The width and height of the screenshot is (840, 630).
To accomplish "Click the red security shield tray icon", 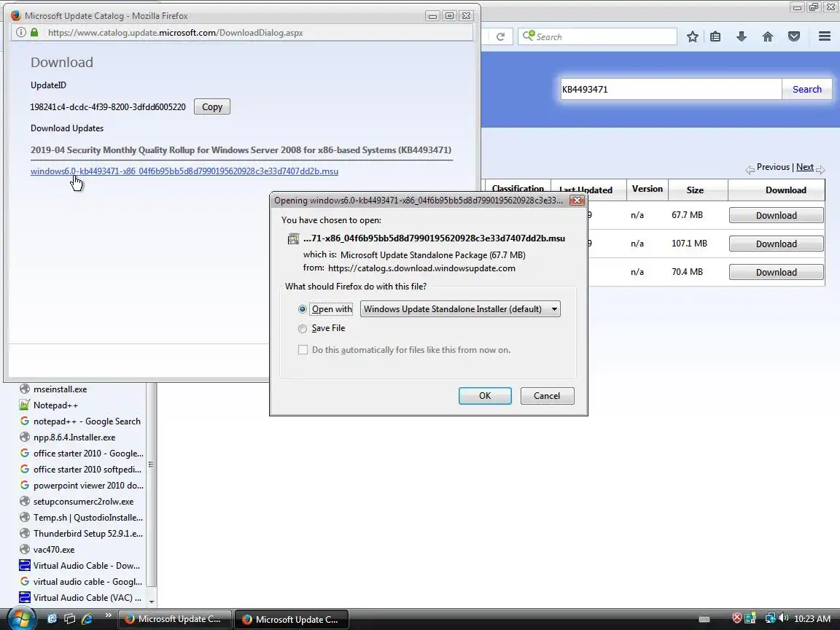I will pos(737,618).
